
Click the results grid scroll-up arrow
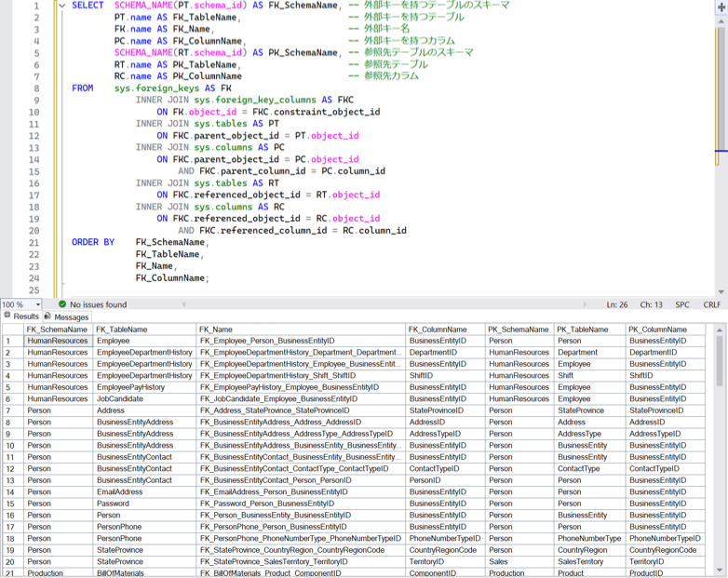[720, 330]
